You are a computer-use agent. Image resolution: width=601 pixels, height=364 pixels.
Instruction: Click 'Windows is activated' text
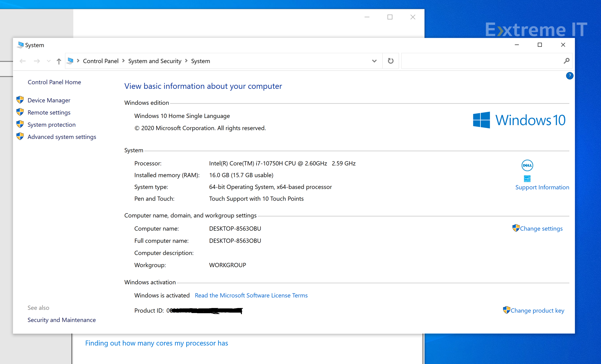tap(162, 295)
